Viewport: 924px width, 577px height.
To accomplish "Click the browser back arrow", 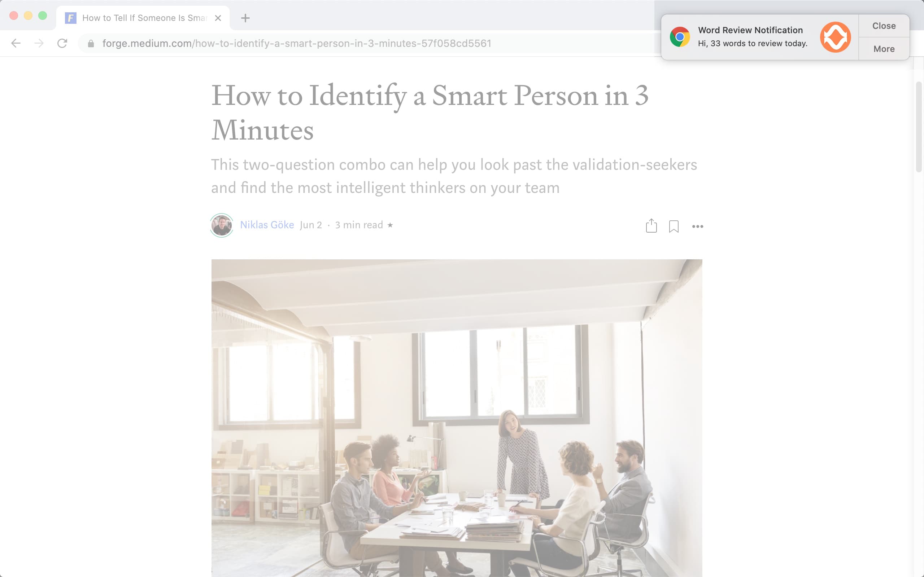I will pos(16,43).
